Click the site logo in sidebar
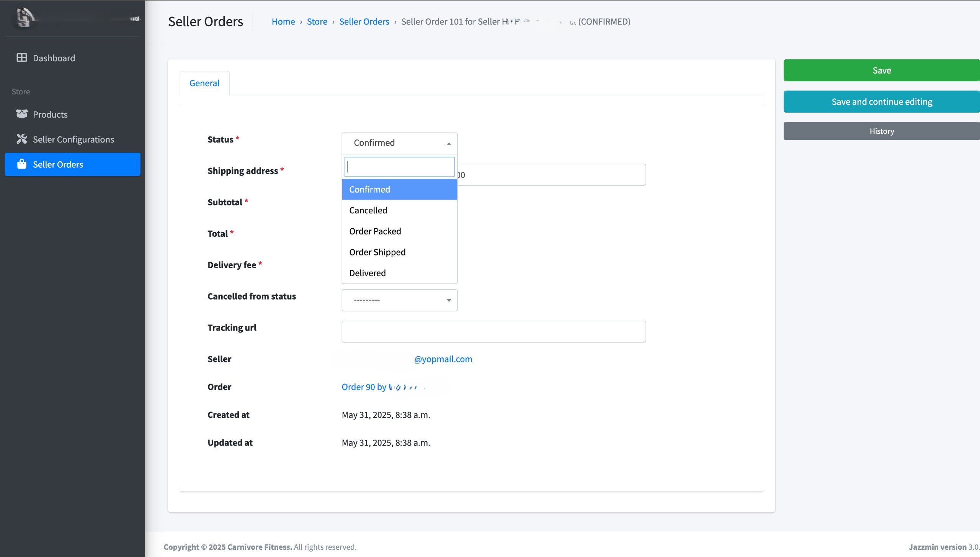This screenshot has height=557, width=980. pyautogui.click(x=25, y=18)
